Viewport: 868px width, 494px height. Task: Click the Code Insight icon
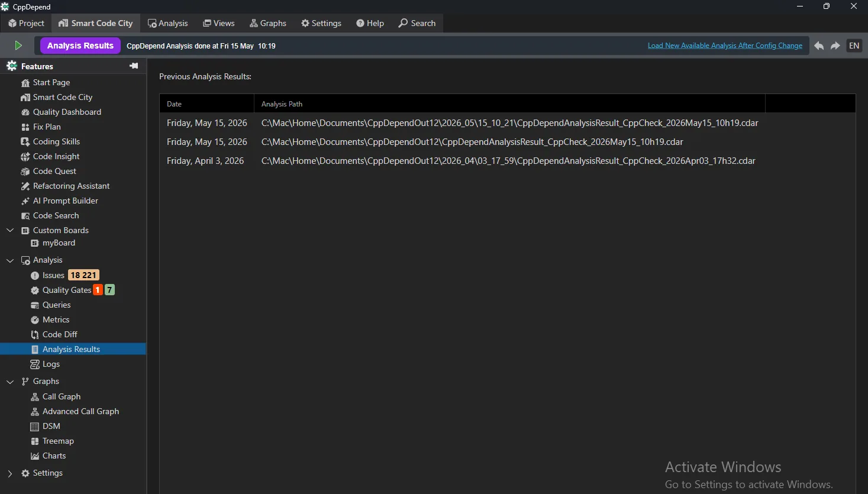tap(25, 157)
